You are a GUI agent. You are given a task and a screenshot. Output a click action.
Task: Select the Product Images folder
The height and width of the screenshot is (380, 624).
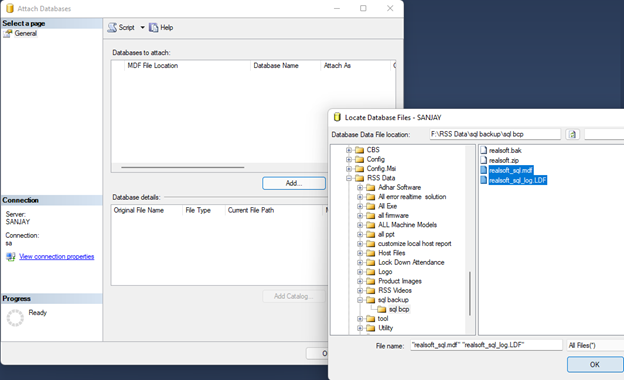(400, 281)
